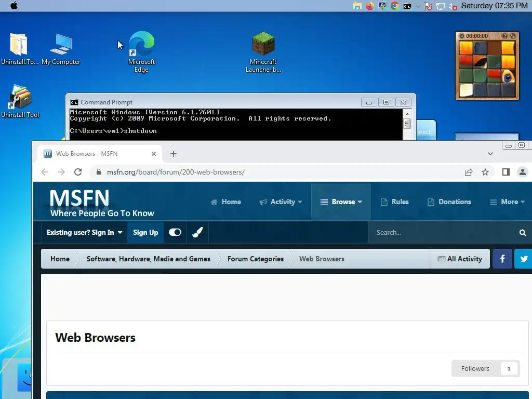Open the Chrome icon in top bar
The height and width of the screenshot is (399, 532).
pos(395,6)
